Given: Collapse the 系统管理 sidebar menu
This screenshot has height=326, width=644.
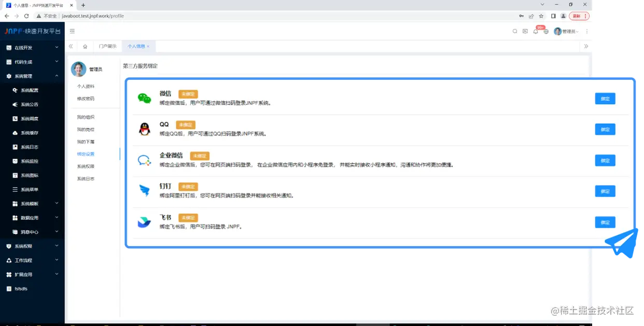Looking at the screenshot, I should [x=32, y=76].
